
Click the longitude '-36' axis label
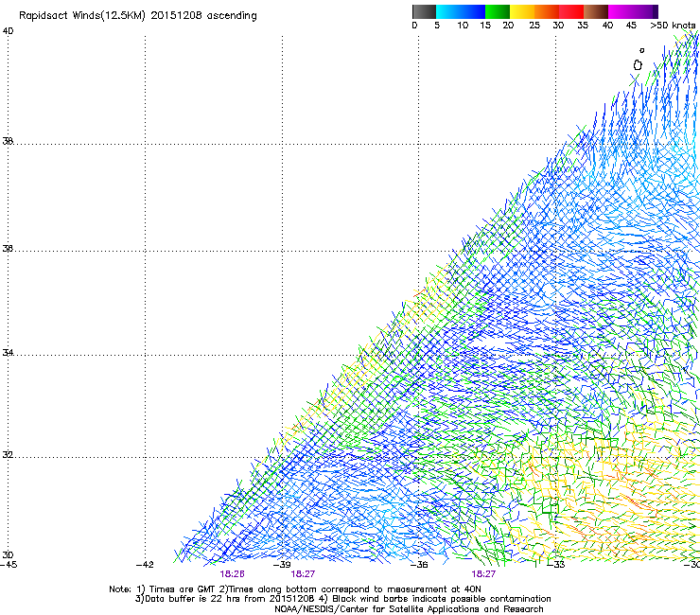(x=419, y=565)
